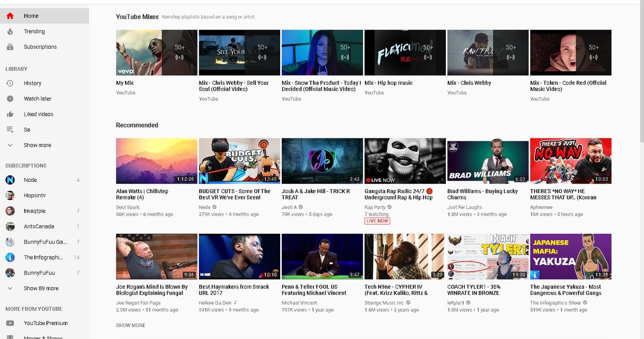Click the Hopsintv channel avatar
Screen dimensions: 644x339
(10, 196)
